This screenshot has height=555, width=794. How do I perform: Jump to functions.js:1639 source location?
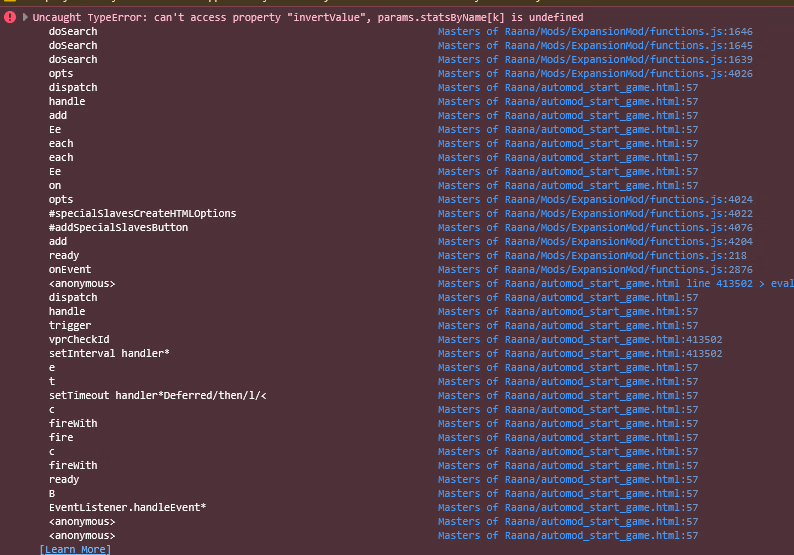tap(595, 60)
